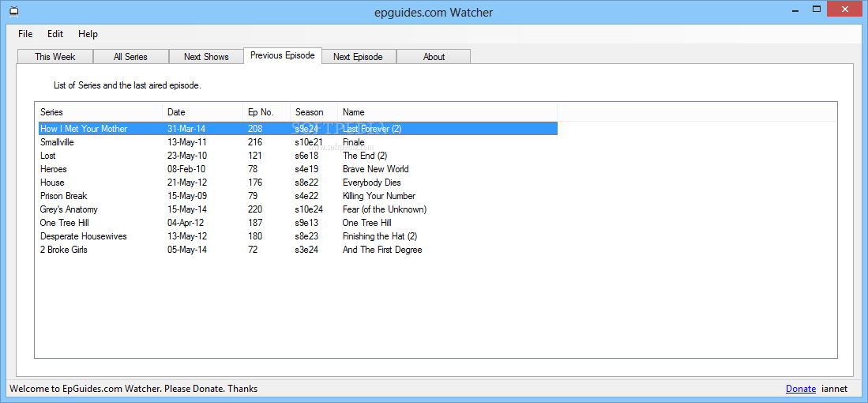Open the Edit menu

55,34
